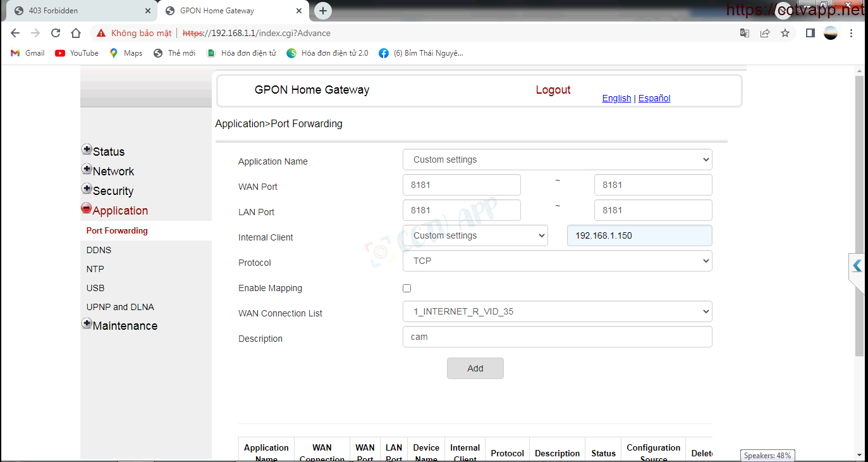Click the Logout link
868x462 pixels.
[553, 90]
